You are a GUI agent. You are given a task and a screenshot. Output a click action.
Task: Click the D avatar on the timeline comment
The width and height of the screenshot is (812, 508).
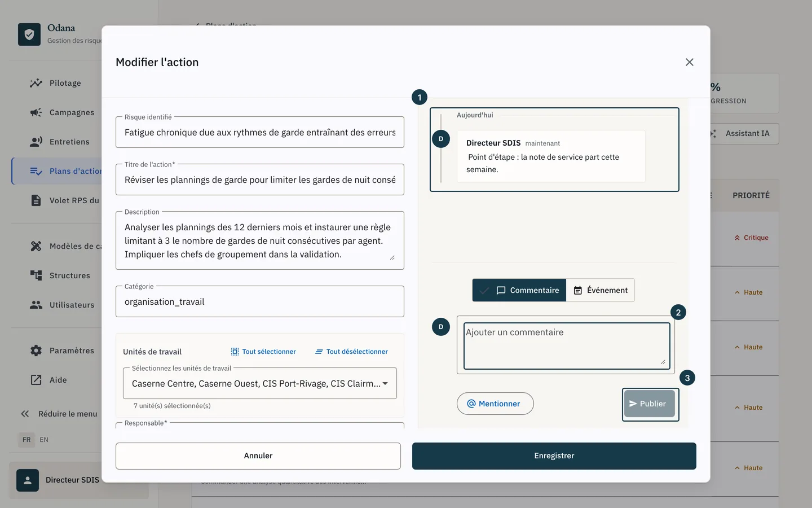(x=441, y=139)
